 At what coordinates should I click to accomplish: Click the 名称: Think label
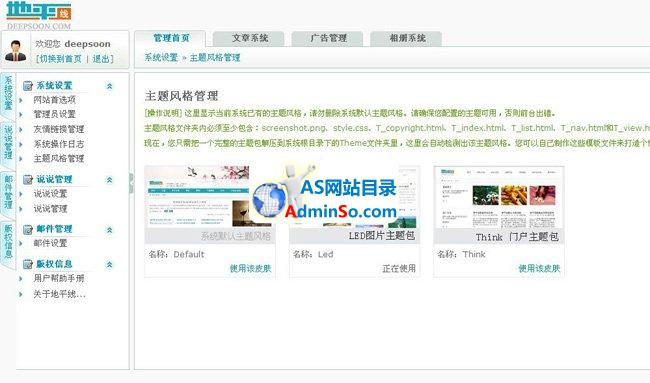coord(461,255)
